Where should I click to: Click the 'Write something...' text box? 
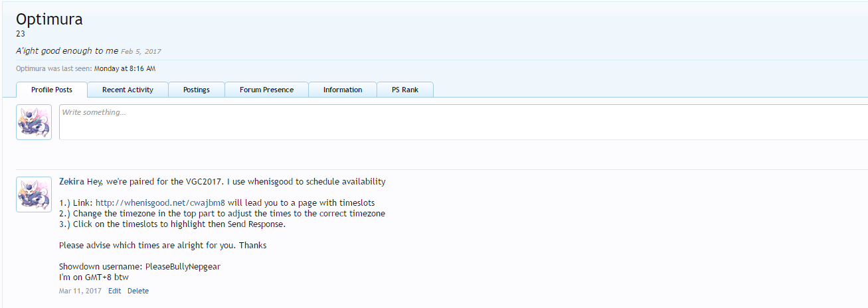pyautogui.click(x=462, y=122)
